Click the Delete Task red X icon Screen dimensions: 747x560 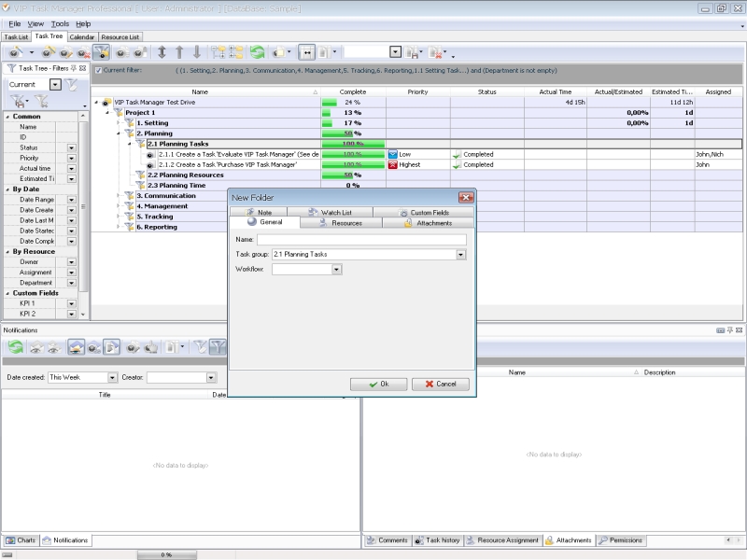click(x=83, y=52)
